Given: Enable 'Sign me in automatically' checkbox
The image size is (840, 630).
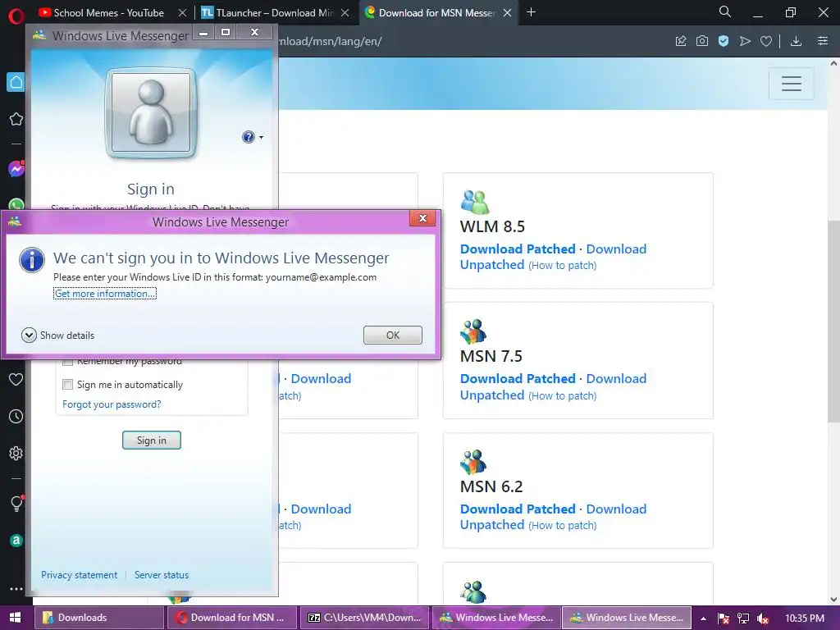Looking at the screenshot, I should [x=67, y=385].
